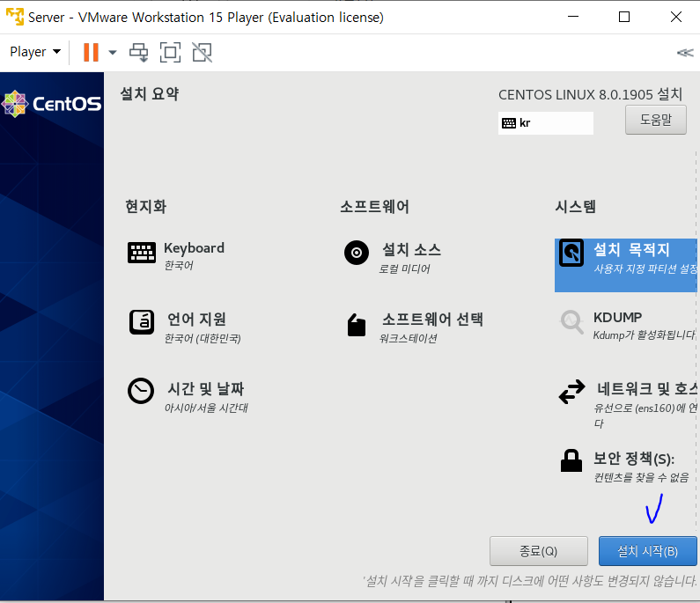This screenshot has width=700, height=603.
Task: Click 아시아/서울 시간대 timezone subtitle
Action: tap(206, 408)
